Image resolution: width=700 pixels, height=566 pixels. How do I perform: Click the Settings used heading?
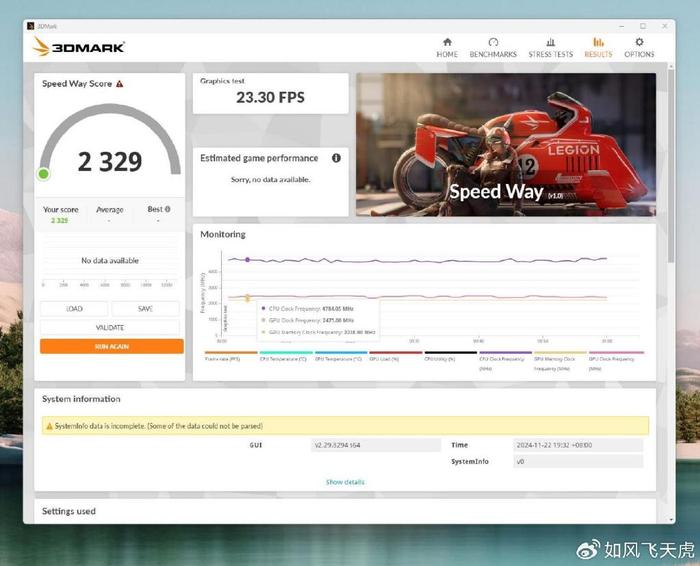pyautogui.click(x=69, y=511)
